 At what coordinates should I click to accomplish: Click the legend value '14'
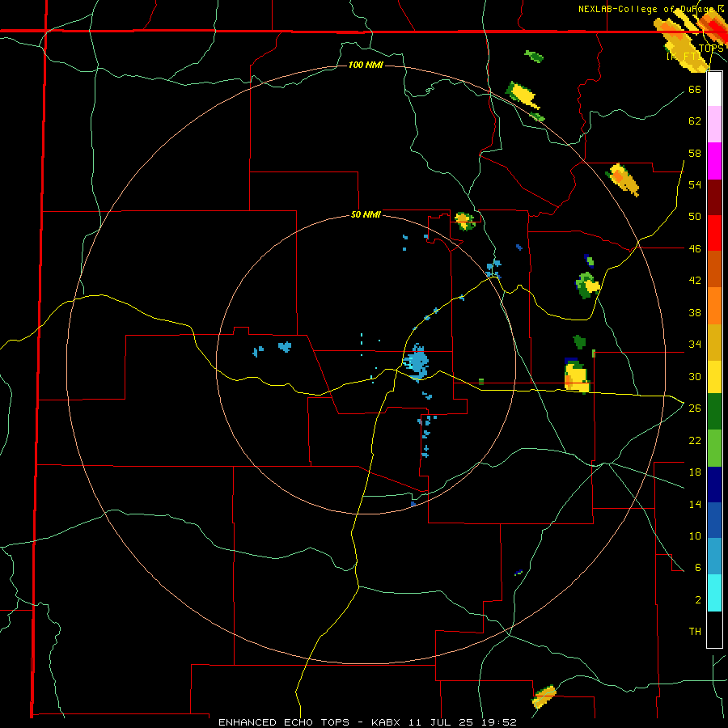pyautogui.click(x=695, y=504)
